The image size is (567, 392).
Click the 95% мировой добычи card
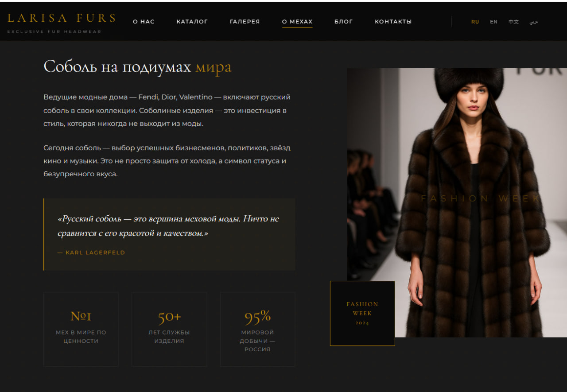coord(257,329)
